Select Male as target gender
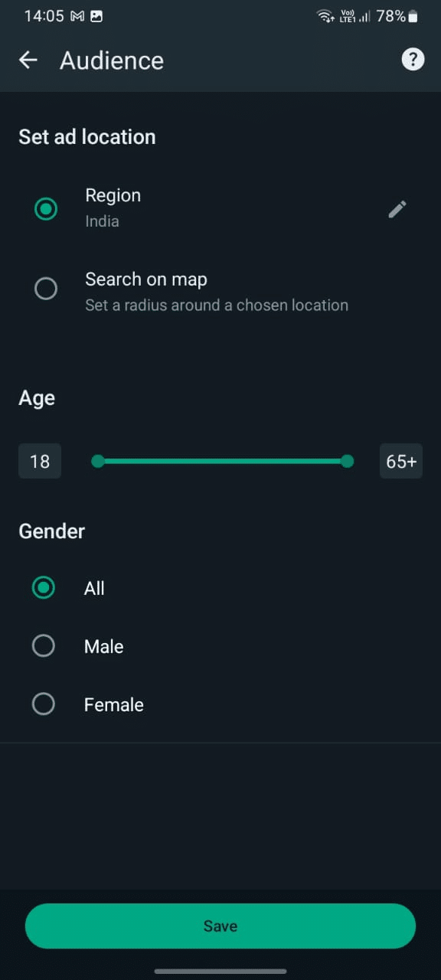 click(x=44, y=645)
